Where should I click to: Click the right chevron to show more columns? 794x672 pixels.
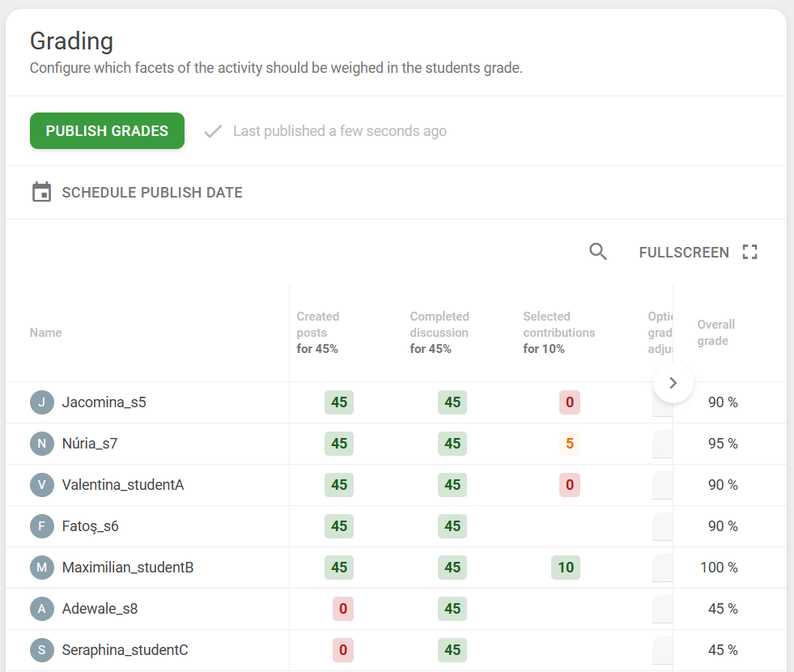673,383
